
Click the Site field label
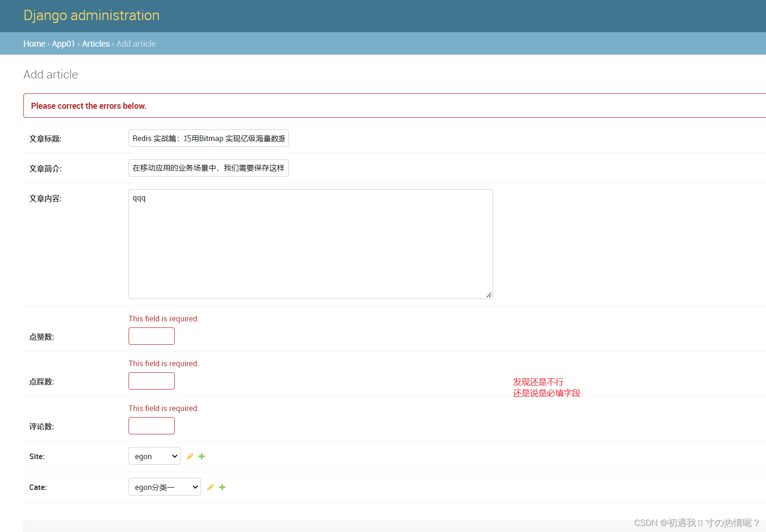click(37, 456)
